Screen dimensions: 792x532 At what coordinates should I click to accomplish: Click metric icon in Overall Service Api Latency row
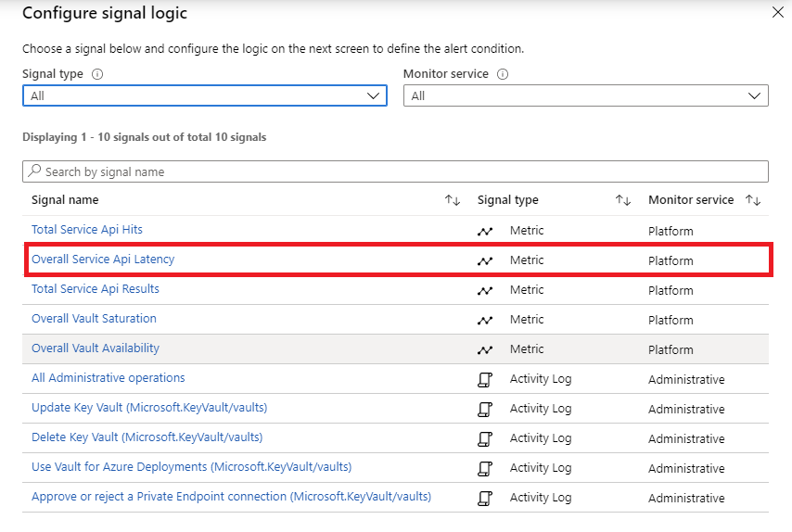(485, 261)
